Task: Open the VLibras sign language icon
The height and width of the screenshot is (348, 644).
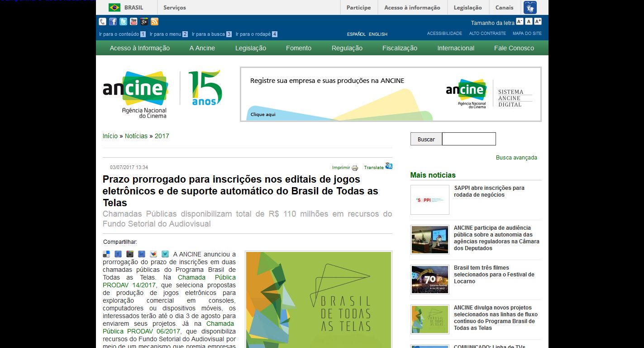Action: tap(530, 7)
